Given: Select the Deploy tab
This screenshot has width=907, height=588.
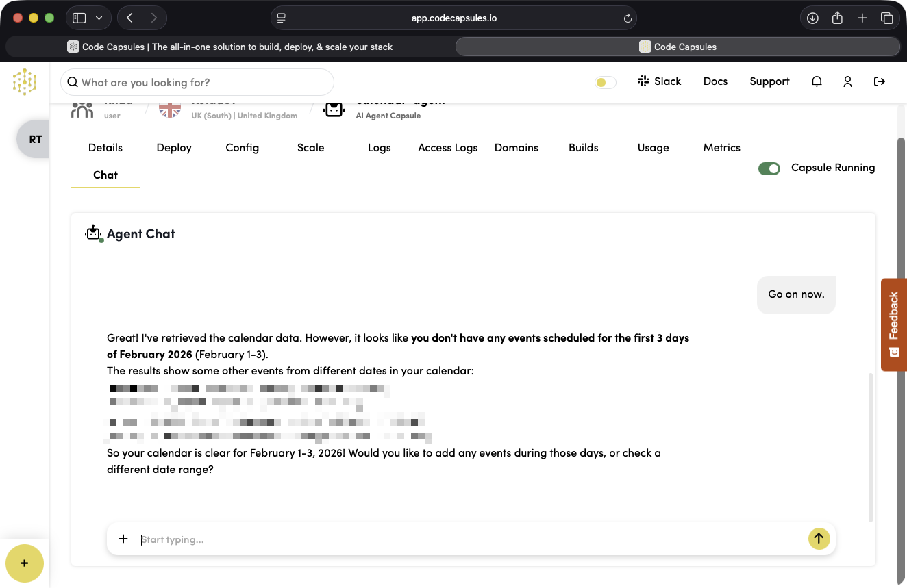Looking at the screenshot, I should pos(174,148).
